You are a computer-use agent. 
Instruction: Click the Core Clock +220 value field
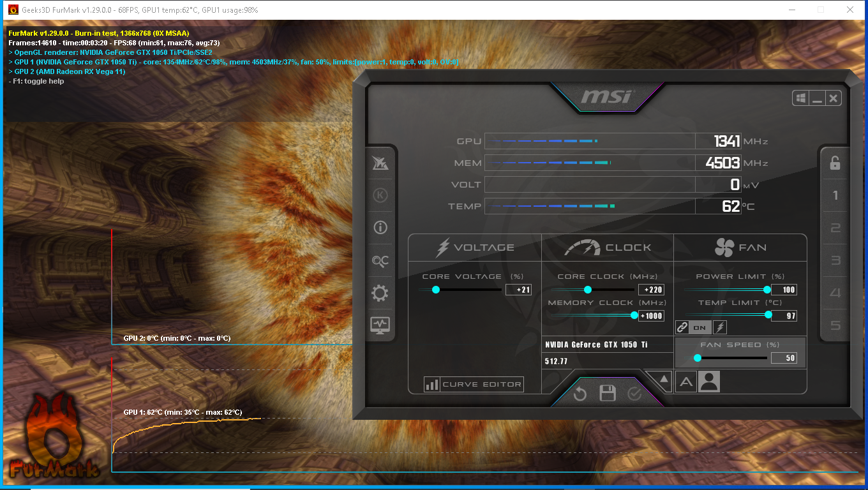pyautogui.click(x=652, y=290)
